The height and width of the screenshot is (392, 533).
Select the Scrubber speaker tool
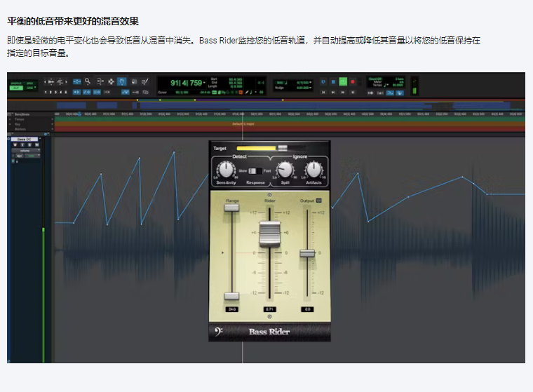click(134, 81)
